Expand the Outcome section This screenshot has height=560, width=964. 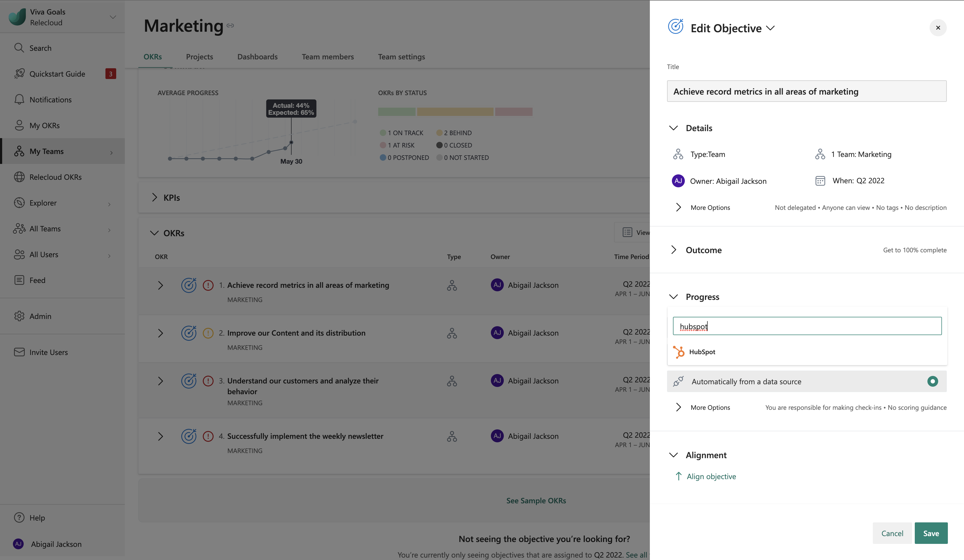tap(674, 250)
